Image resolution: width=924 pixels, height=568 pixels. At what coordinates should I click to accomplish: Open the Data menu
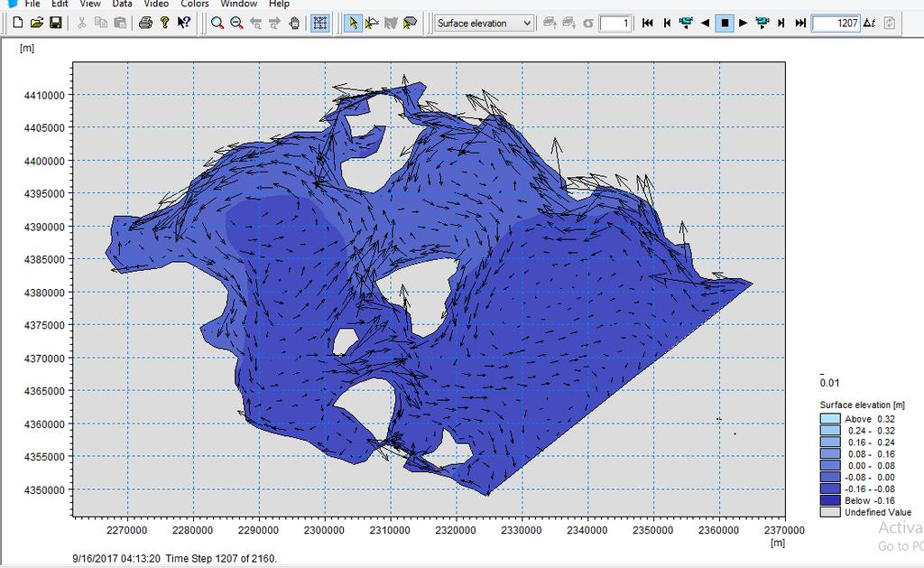(122, 4)
